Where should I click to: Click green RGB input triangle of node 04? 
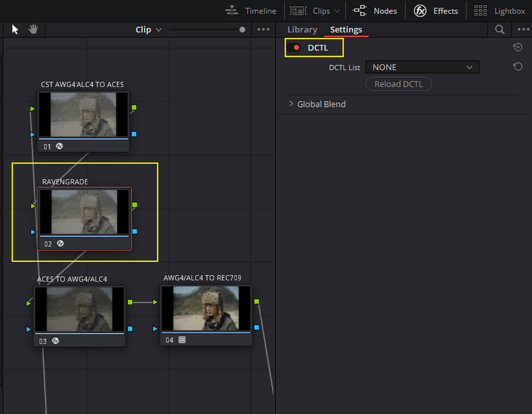click(x=155, y=302)
